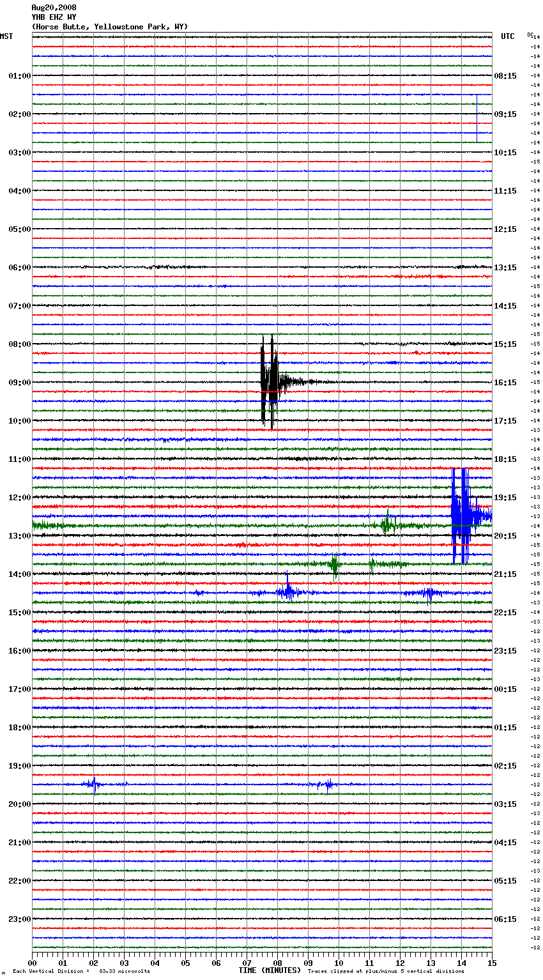Click the 18:15 UTC time label
Image resolution: width=543 pixels, height=980 pixels.
(x=505, y=459)
